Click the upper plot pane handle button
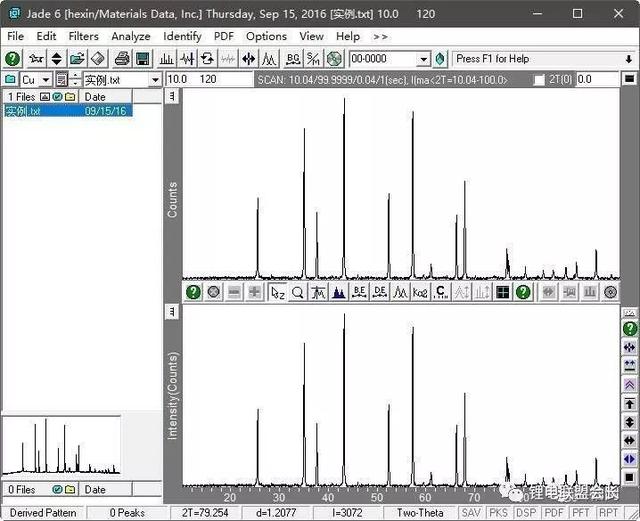 click(172, 96)
